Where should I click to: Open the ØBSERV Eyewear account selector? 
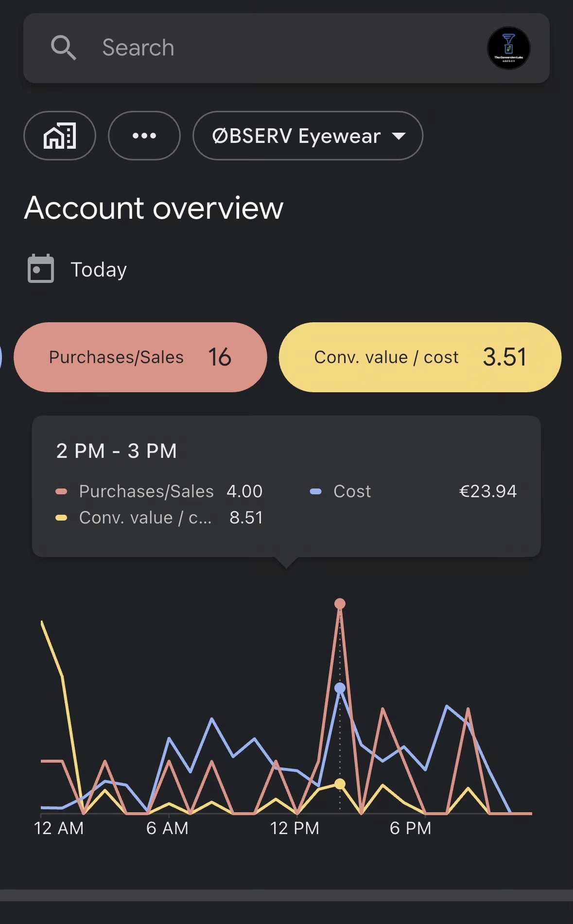click(x=308, y=136)
